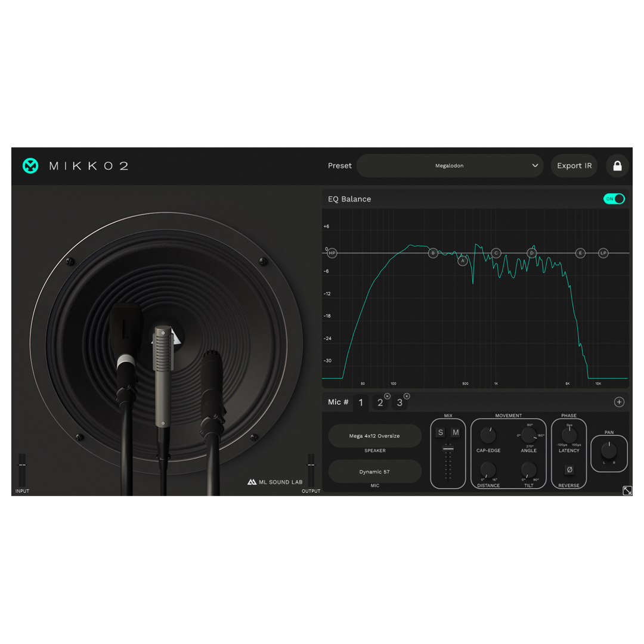The width and height of the screenshot is (644, 644).
Task: Click the Cap-Edge knob
Action: coord(488,435)
